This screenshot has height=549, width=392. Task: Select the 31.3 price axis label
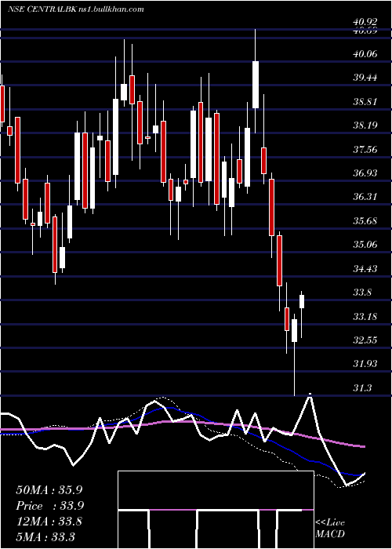tap(362, 388)
